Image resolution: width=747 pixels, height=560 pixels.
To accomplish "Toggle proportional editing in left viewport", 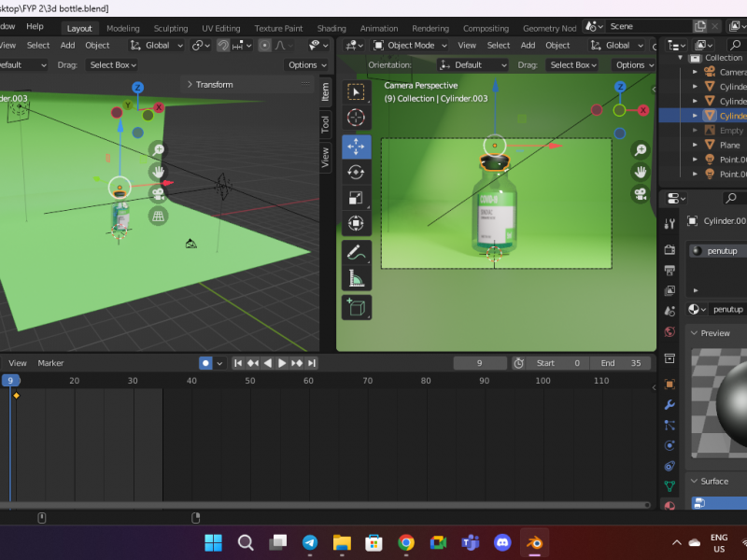I will point(264,45).
